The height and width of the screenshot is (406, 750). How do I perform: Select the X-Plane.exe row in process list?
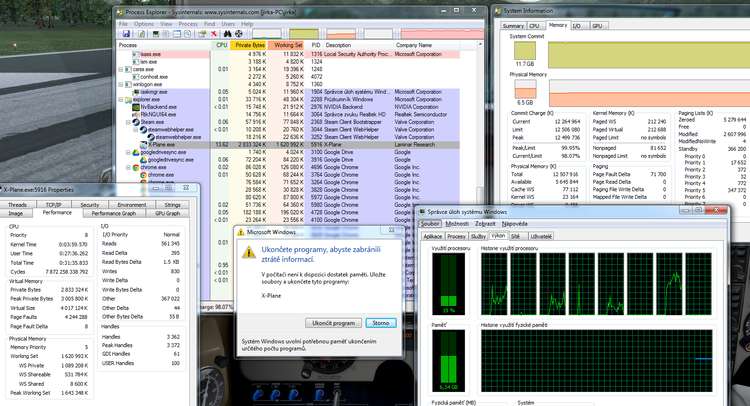tap(289, 144)
